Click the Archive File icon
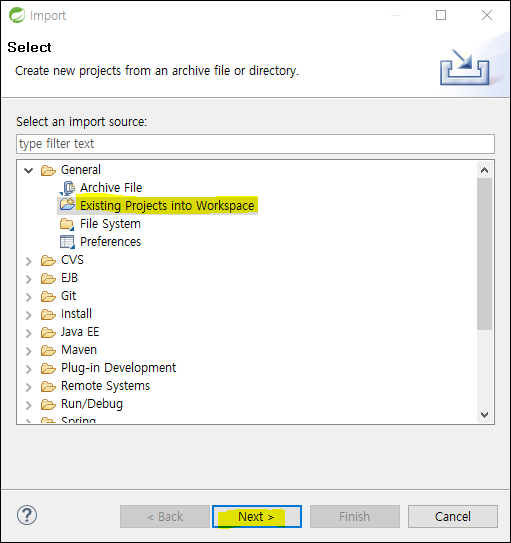 point(67,188)
